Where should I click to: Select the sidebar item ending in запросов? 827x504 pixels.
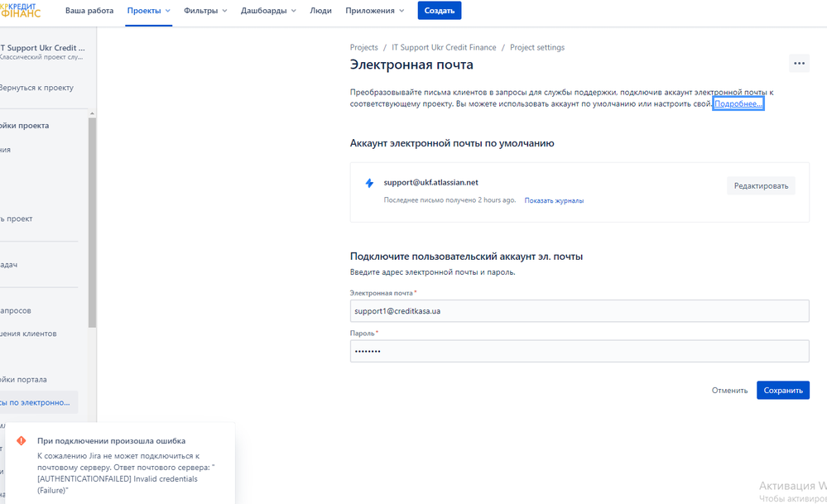pyautogui.click(x=16, y=310)
